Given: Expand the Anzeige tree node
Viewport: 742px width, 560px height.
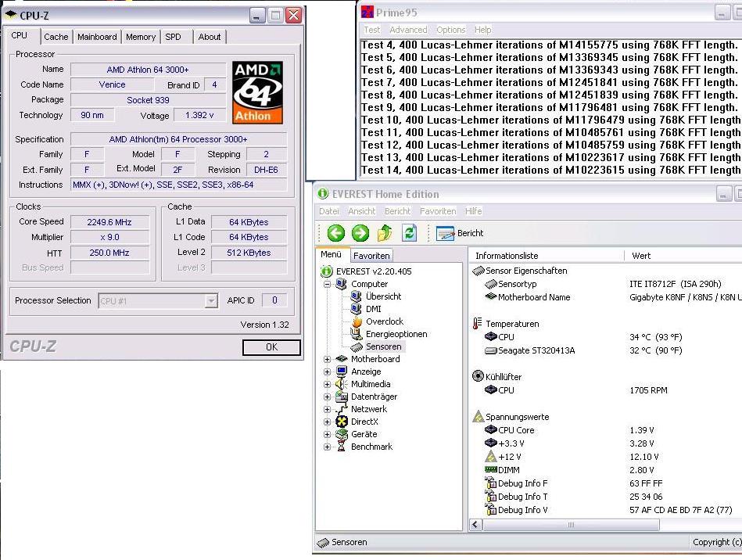Looking at the screenshot, I should point(327,372).
